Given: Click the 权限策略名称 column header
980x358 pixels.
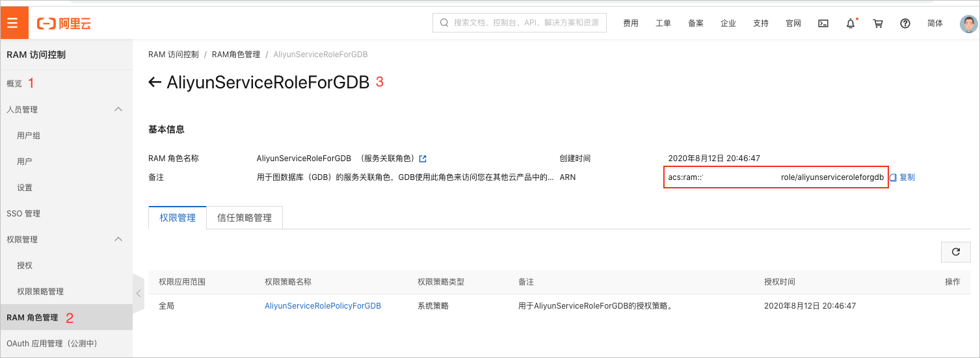Looking at the screenshot, I should 288,282.
